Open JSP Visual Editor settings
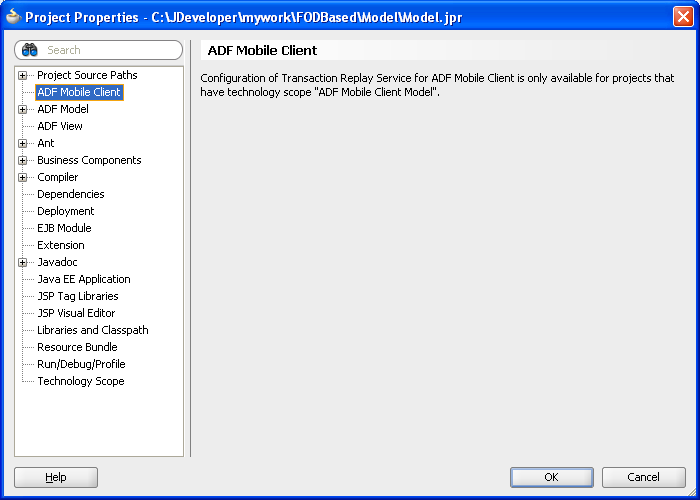 (x=76, y=313)
